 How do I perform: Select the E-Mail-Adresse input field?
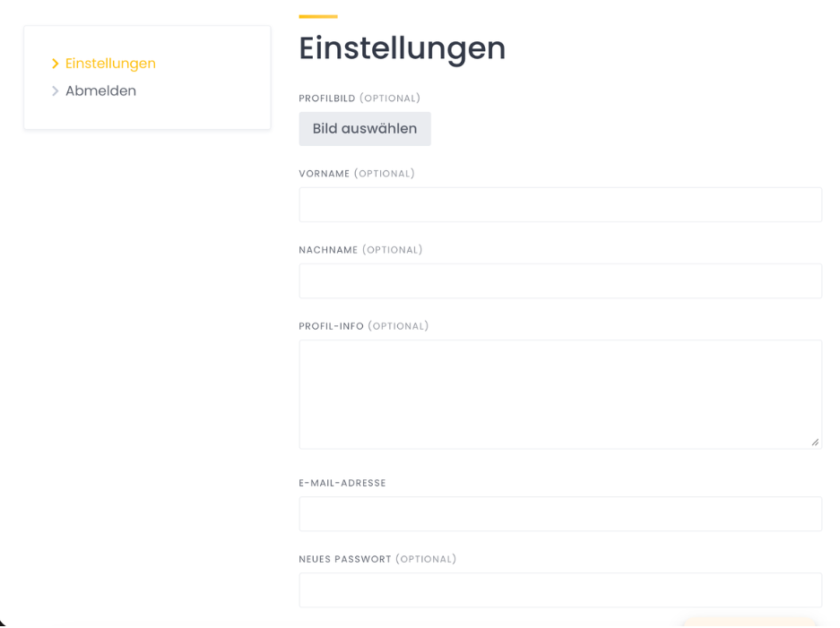(559, 514)
